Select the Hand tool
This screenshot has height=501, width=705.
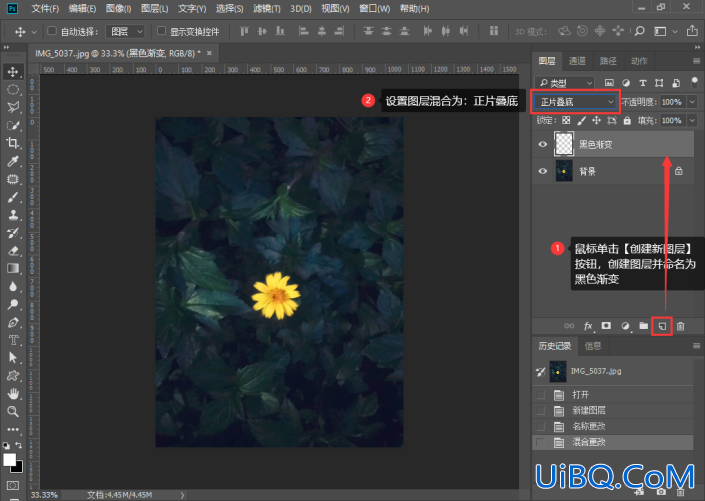[x=13, y=394]
